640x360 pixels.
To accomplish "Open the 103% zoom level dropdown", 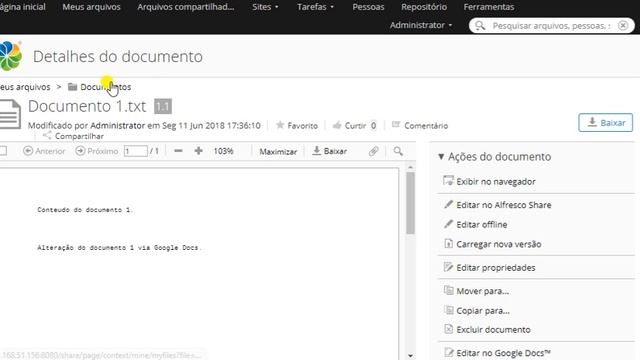I will tap(223, 151).
